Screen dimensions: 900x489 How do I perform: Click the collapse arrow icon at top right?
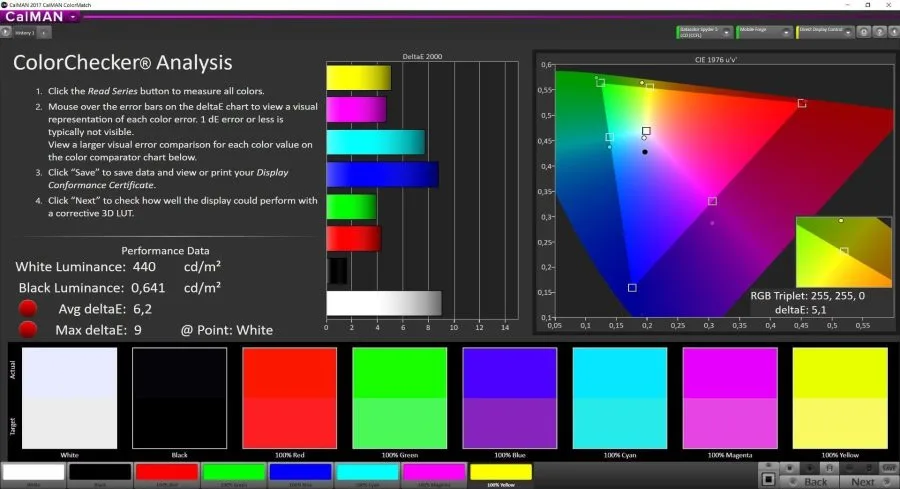pos(891,32)
